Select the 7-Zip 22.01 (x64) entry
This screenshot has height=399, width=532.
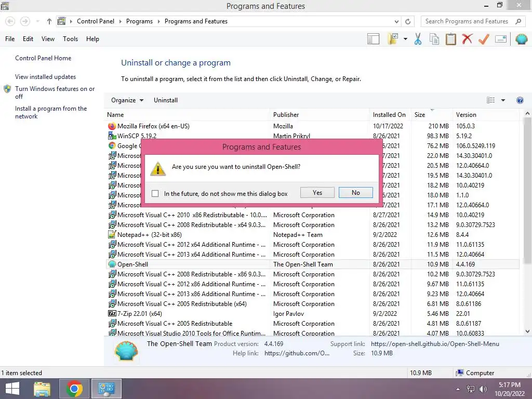point(312,313)
